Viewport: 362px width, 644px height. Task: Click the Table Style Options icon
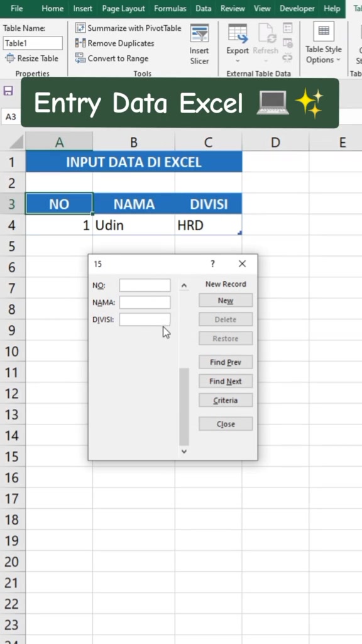tap(324, 31)
